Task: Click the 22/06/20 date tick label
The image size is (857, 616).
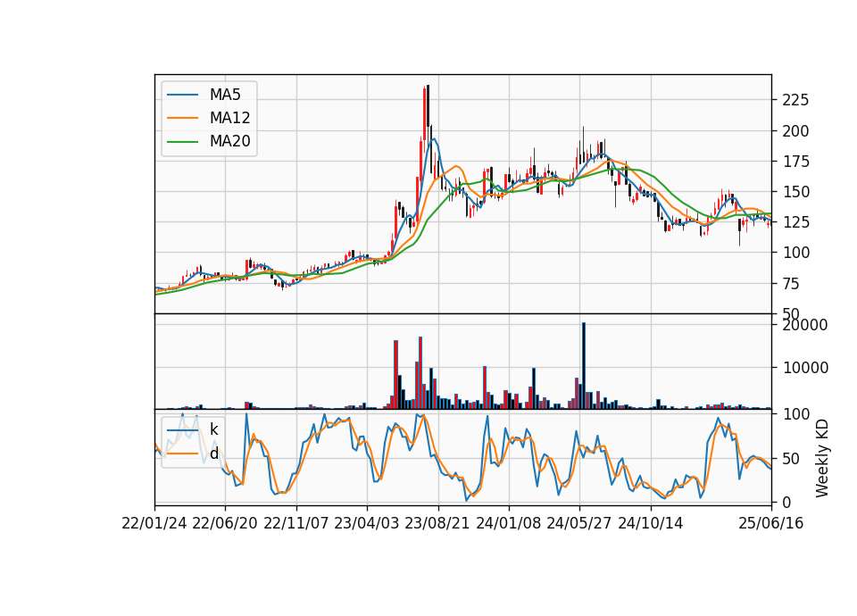Action: click(x=225, y=523)
